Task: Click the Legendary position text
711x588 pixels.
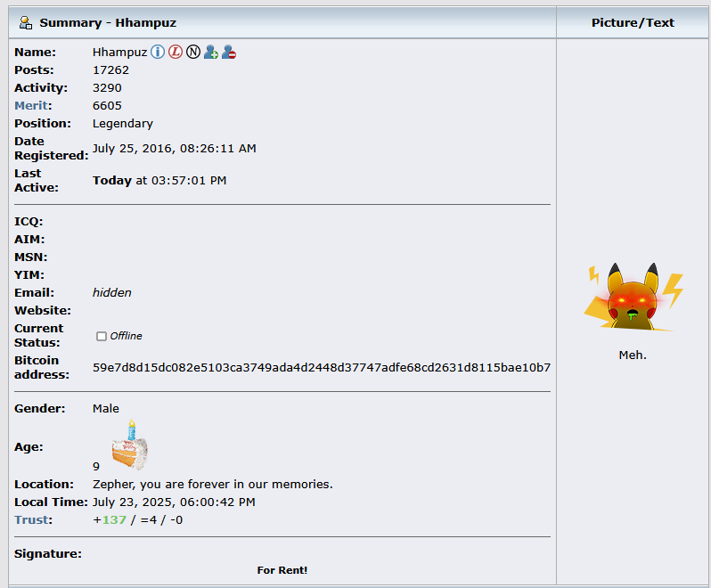Action: point(123,124)
